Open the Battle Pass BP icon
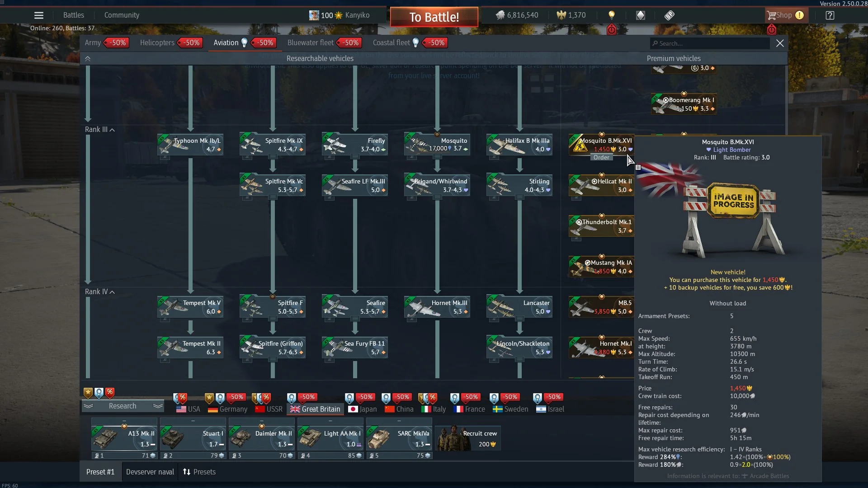The width and height of the screenshot is (868, 488). [x=670, y=15]
